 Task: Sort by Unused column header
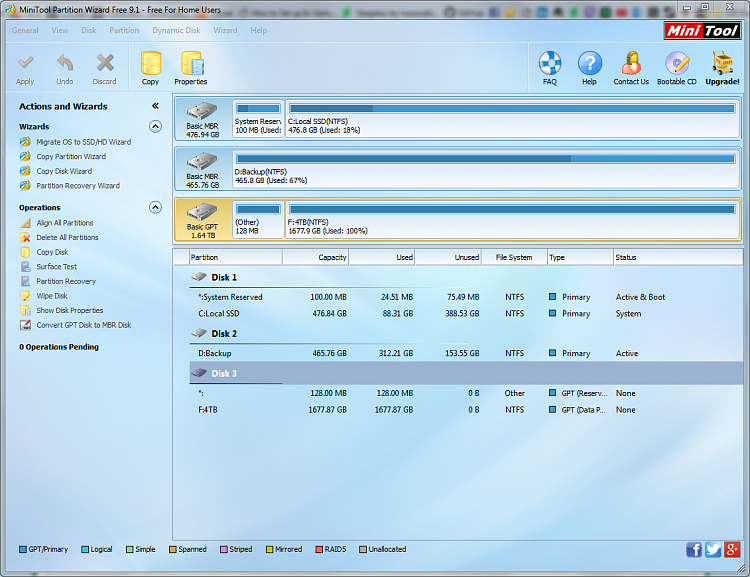coord(448,257)
